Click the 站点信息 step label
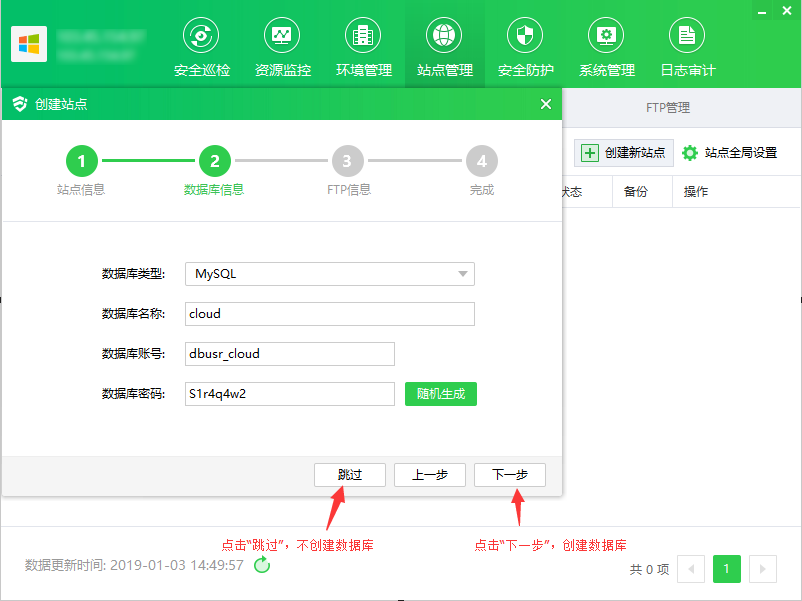The width and height of the screenshot is (802, 601). click(81, 190)
